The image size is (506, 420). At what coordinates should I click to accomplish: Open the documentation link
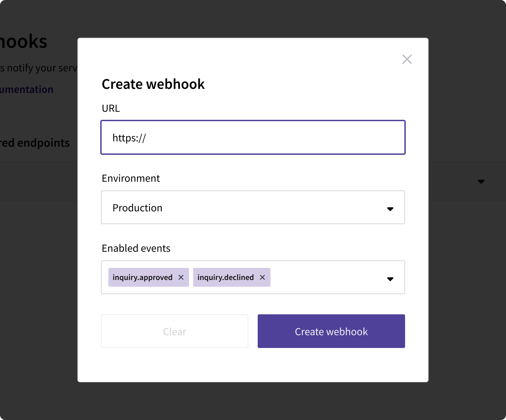tap(27, 89)
